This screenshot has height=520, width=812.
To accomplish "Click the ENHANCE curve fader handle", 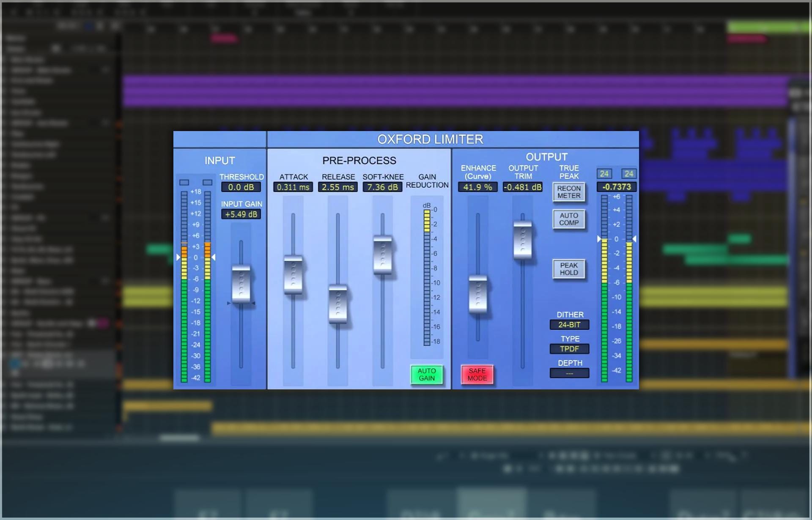I will [478, 294].
